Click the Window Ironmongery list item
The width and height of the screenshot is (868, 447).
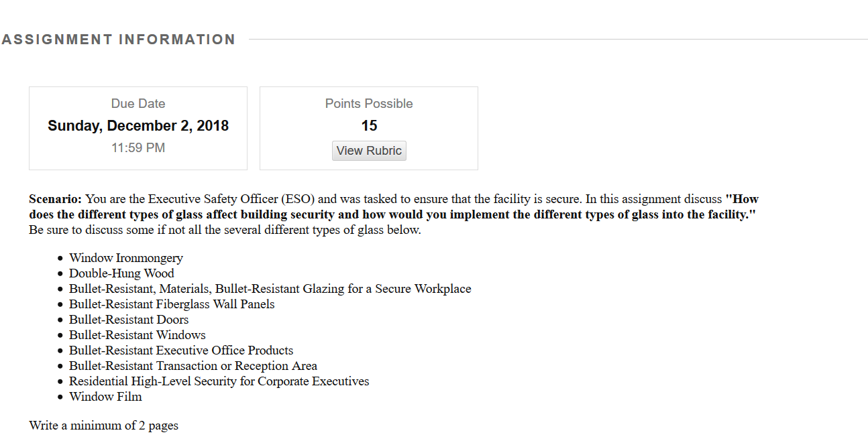tap(126, 258)
